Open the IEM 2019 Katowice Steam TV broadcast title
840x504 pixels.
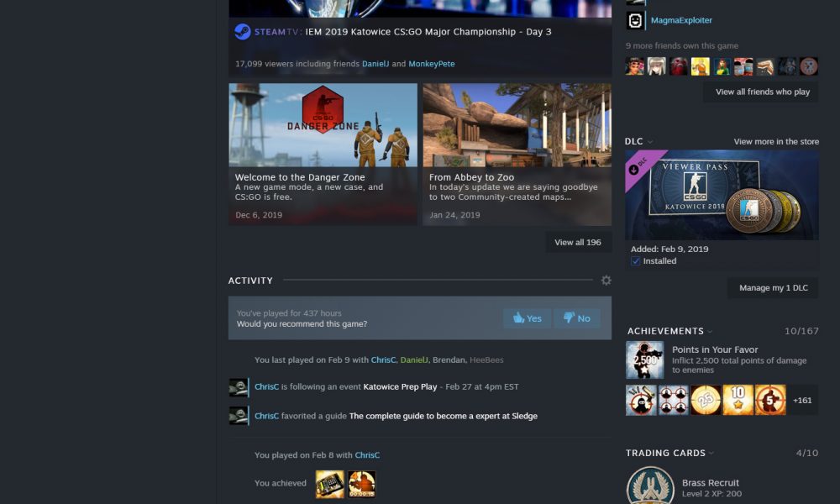pos(428,32)
